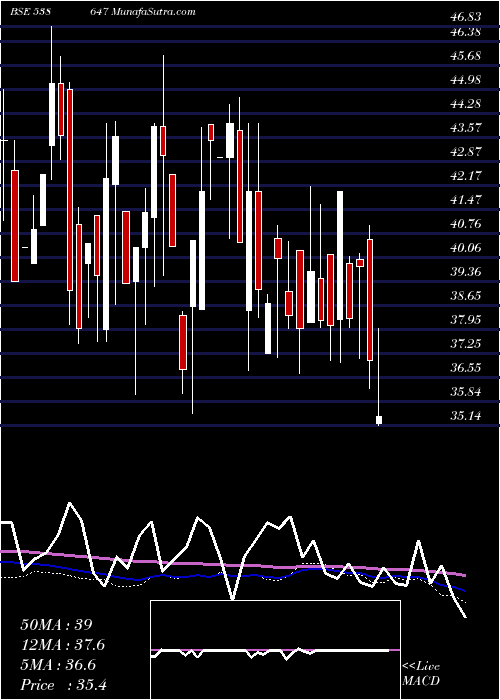
Task: Click the 44.98 price axis label
Action: 466,80
